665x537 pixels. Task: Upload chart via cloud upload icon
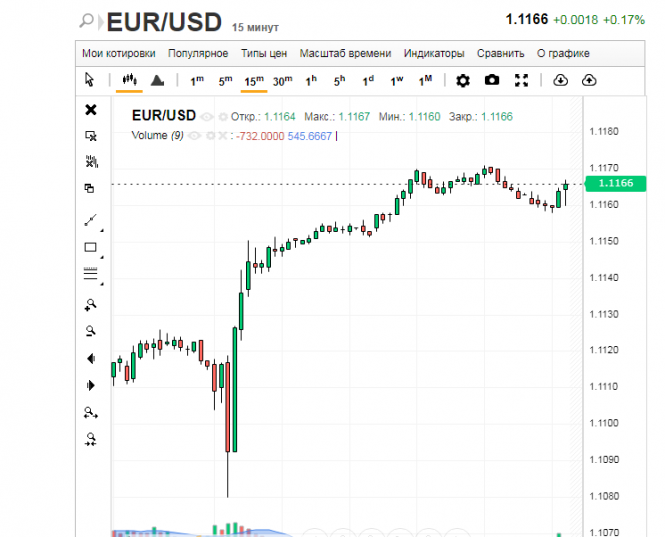tap(589, 80)
